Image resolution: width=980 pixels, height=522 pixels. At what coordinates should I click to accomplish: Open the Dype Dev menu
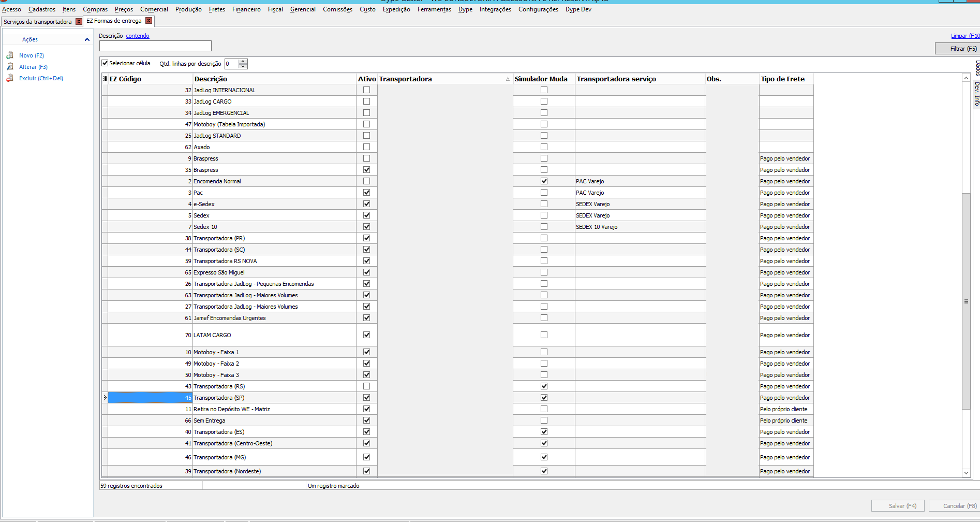[578, 9]
